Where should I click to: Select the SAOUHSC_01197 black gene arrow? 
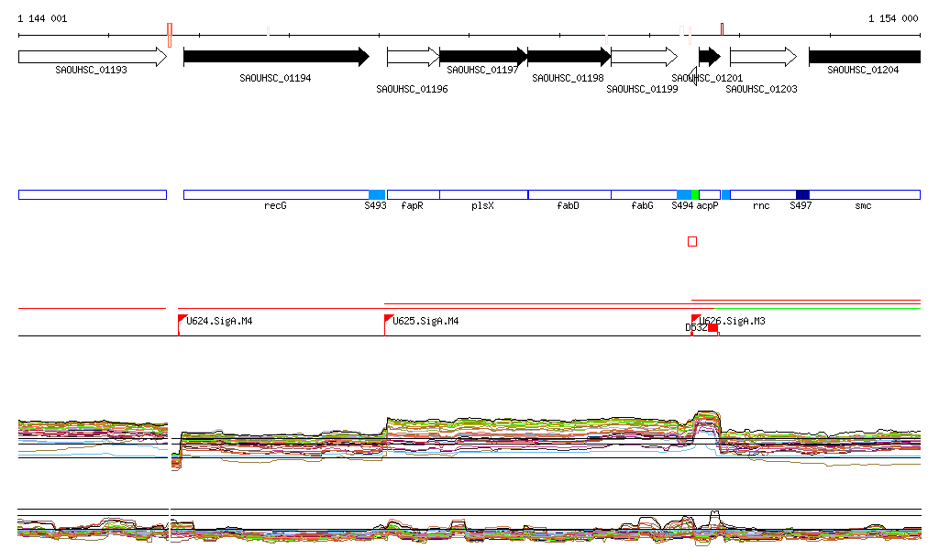[x=483, y=57]
